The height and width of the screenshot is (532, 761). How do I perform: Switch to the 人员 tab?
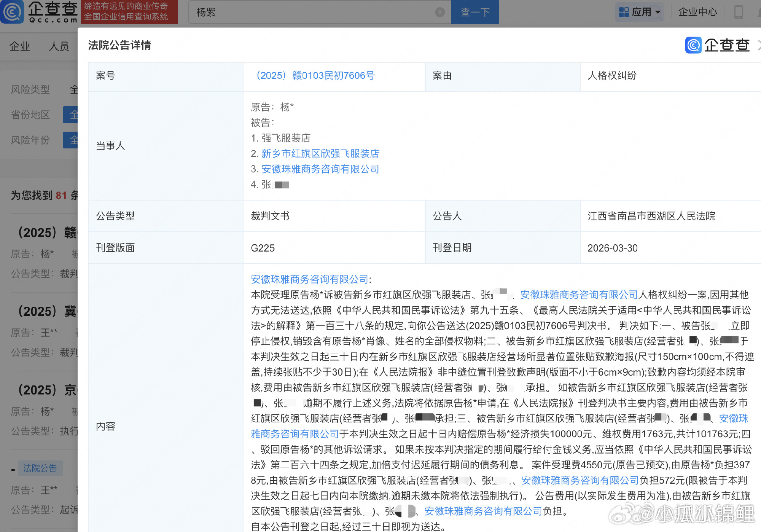click(59, 46)
